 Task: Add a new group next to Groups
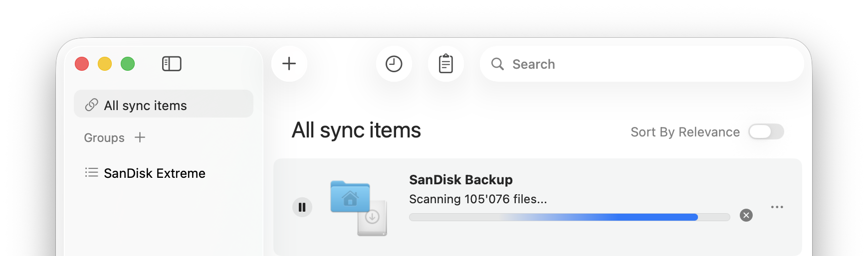pyautogui.click(x=140, y=137)
